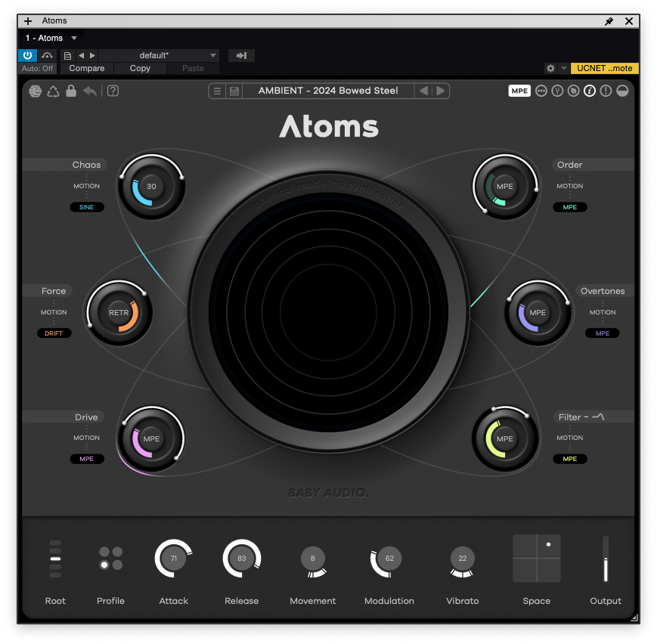Click the Overtones knob

538,313
